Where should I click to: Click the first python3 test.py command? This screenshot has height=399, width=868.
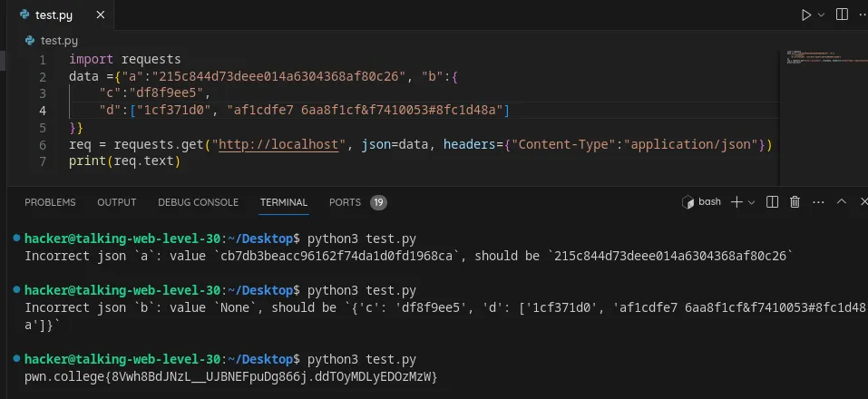point(362,239)
